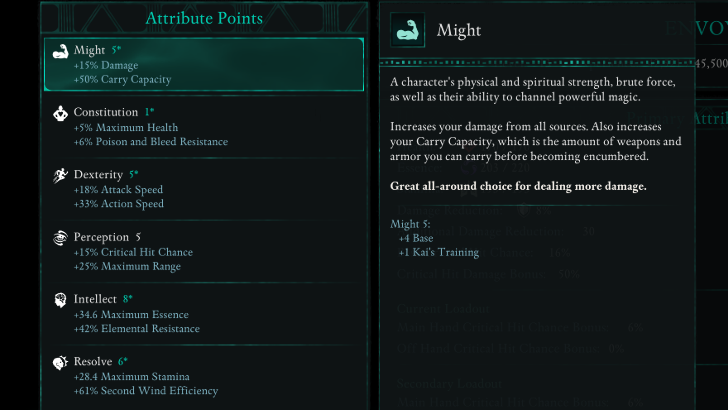Click the +4 Base bonus line

click(x=417, y=238)
